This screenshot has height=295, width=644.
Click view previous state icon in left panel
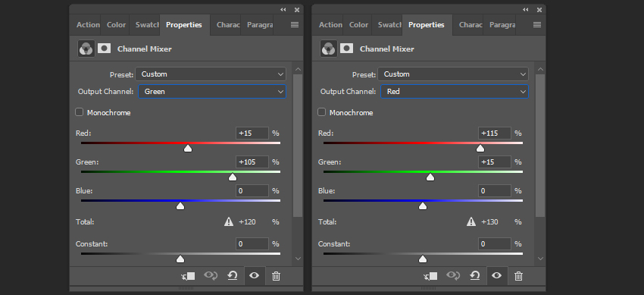pyautogui.click(x=211, y=276)
